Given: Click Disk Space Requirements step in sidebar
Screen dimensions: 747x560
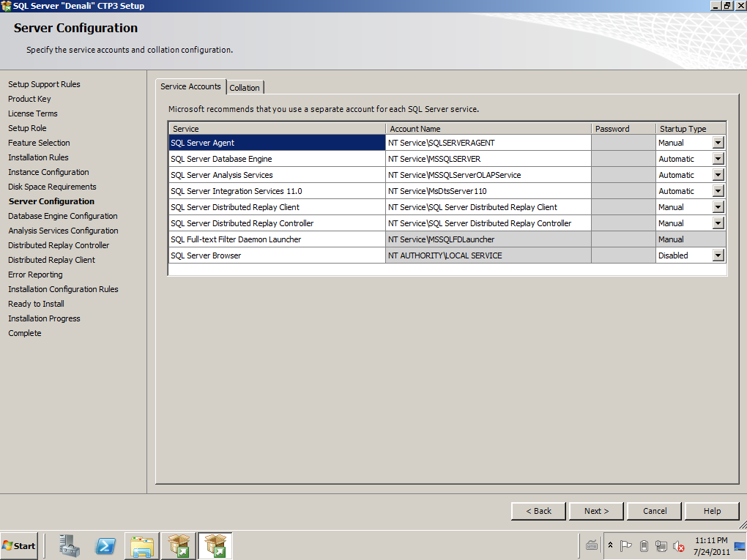Looking at the screenshot, I should pyautogui.click(x=52, y=187).
